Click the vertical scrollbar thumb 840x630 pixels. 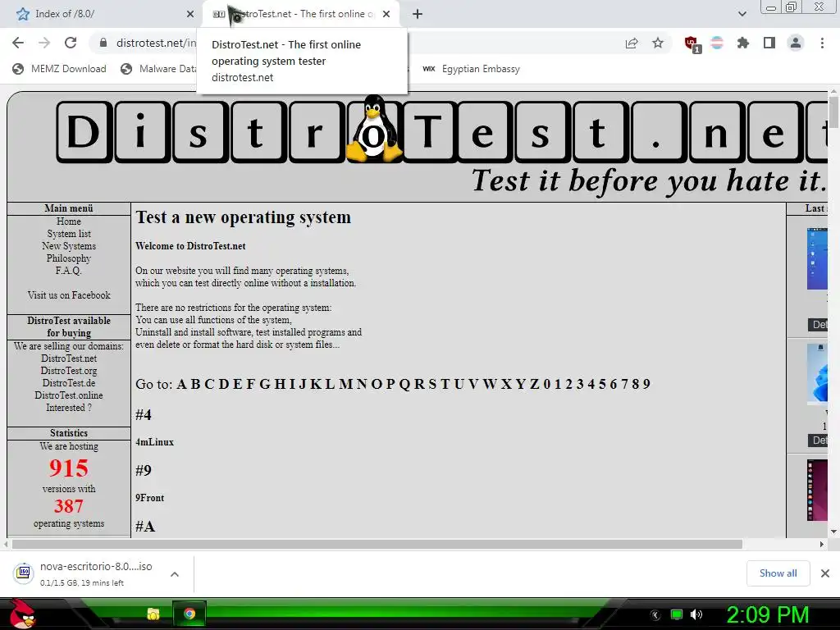[x=833, y=112]
